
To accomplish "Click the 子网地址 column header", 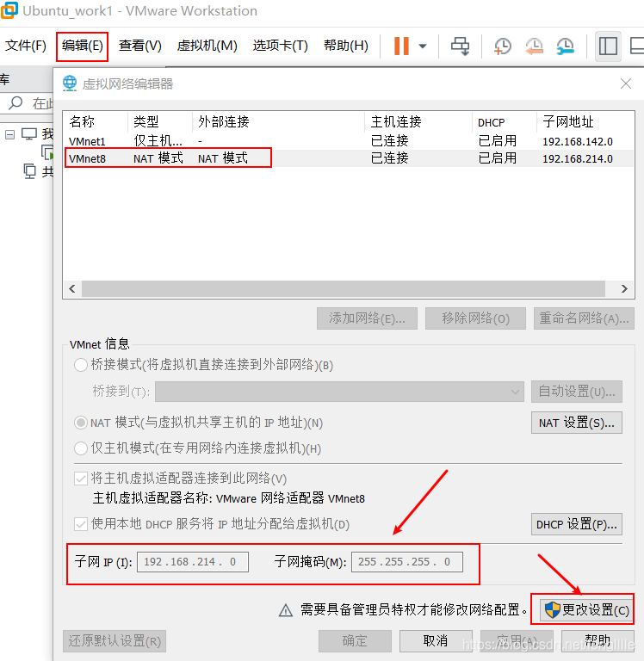I will [x=585, y=122].
